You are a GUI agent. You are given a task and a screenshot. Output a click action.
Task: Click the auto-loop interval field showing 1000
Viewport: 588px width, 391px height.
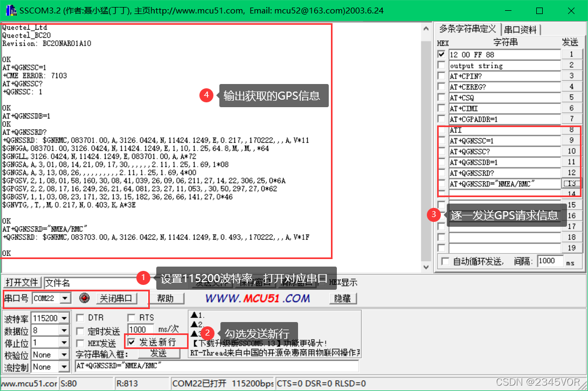pyautogui.click(x=550, y=261)
